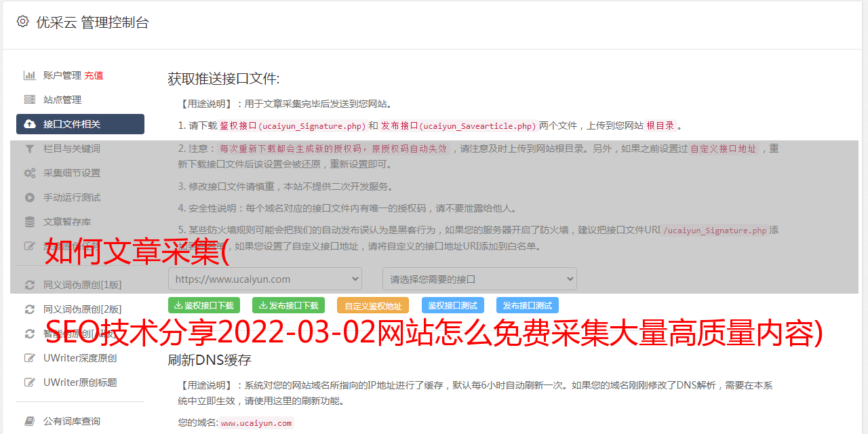Click the blue 鉴权接口测试 button
868x434 pixels.
coord(453,305)
